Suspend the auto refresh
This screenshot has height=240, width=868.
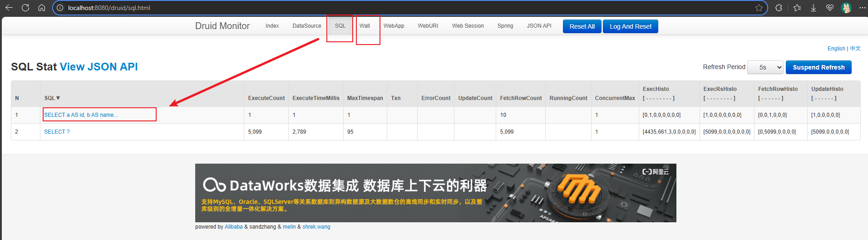818,67
